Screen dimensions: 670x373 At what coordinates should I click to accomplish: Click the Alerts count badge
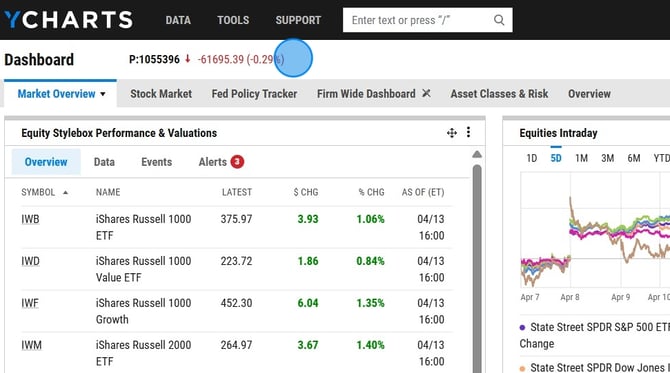click(x=237, y=162)
